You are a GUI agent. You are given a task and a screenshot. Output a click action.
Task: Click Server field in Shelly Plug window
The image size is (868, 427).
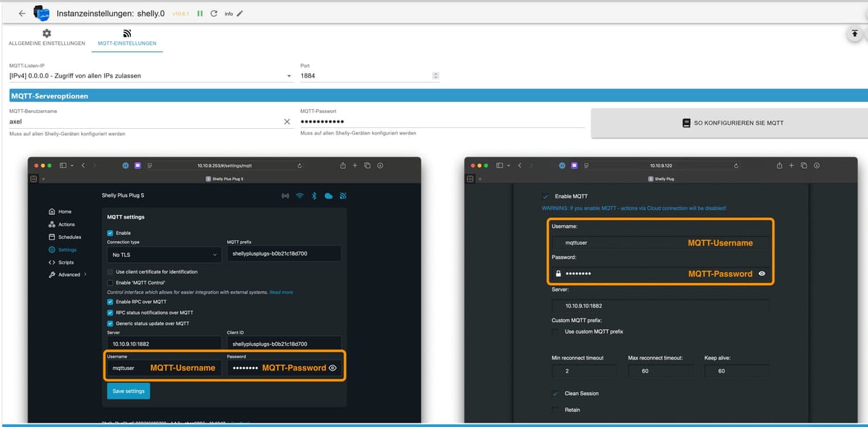[x=660, y=305]
